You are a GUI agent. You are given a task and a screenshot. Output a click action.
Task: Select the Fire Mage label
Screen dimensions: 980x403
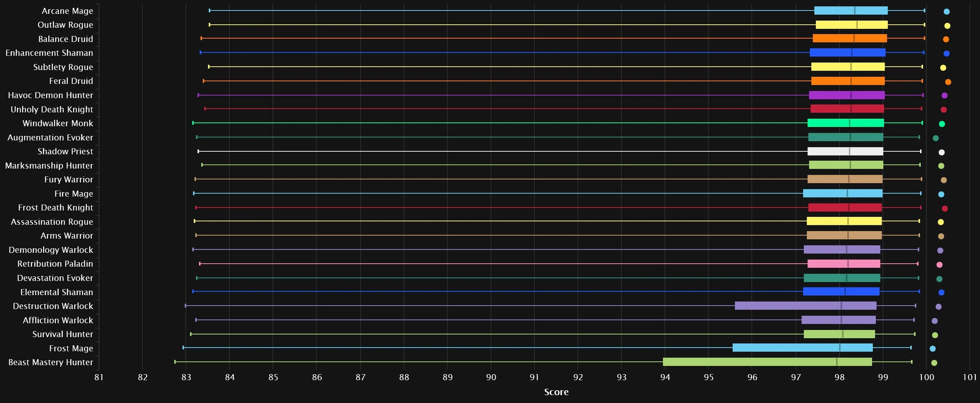74,194
